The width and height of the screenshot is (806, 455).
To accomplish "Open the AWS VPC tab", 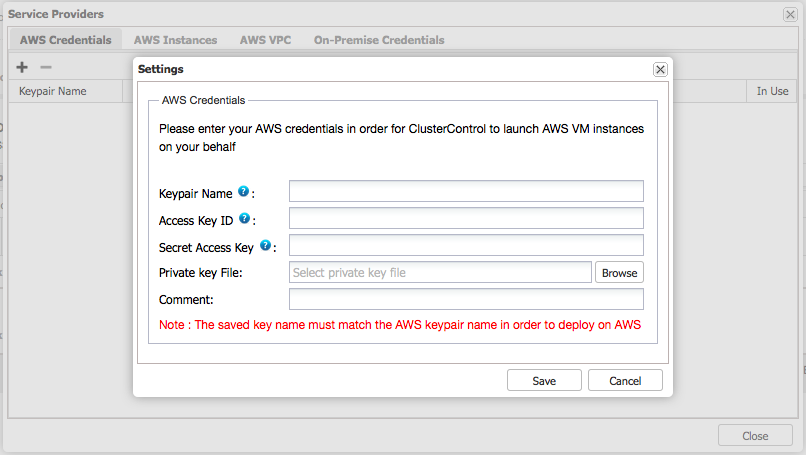I will [x=265, y=40].
